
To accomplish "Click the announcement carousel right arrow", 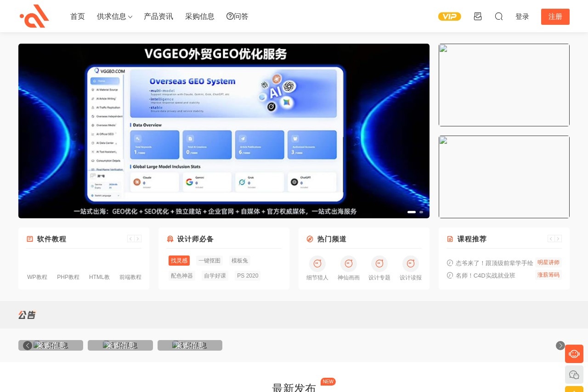I will coord(560,346).
